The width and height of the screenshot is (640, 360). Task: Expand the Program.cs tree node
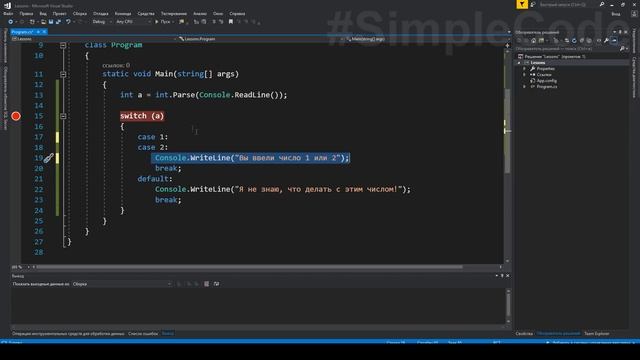tap(524, 87)
